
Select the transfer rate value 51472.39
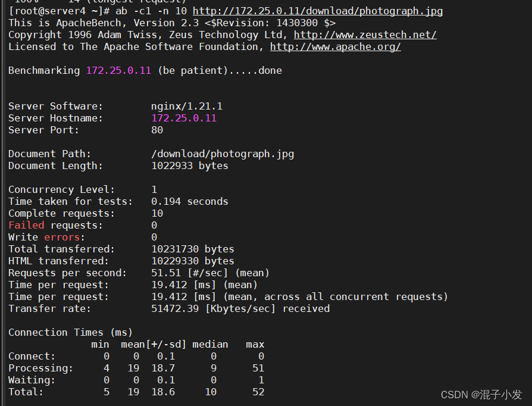pos(175,308)
